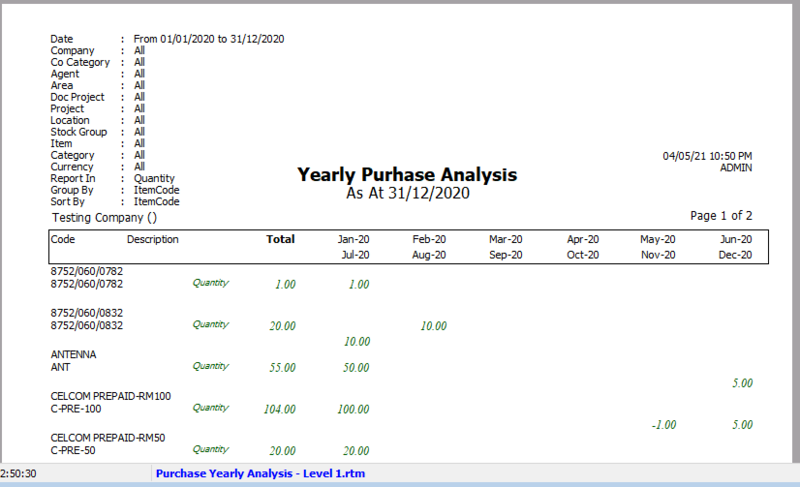Click the 10.00 Feb-20 value for 8752/060/0832
800x487 pixels.
point(434,326)
